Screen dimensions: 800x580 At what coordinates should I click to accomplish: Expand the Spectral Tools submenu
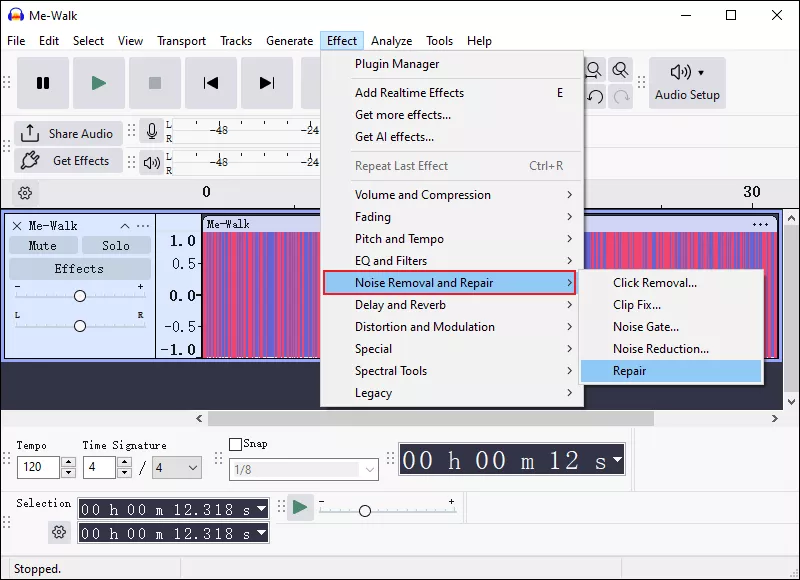coord(452,371)
